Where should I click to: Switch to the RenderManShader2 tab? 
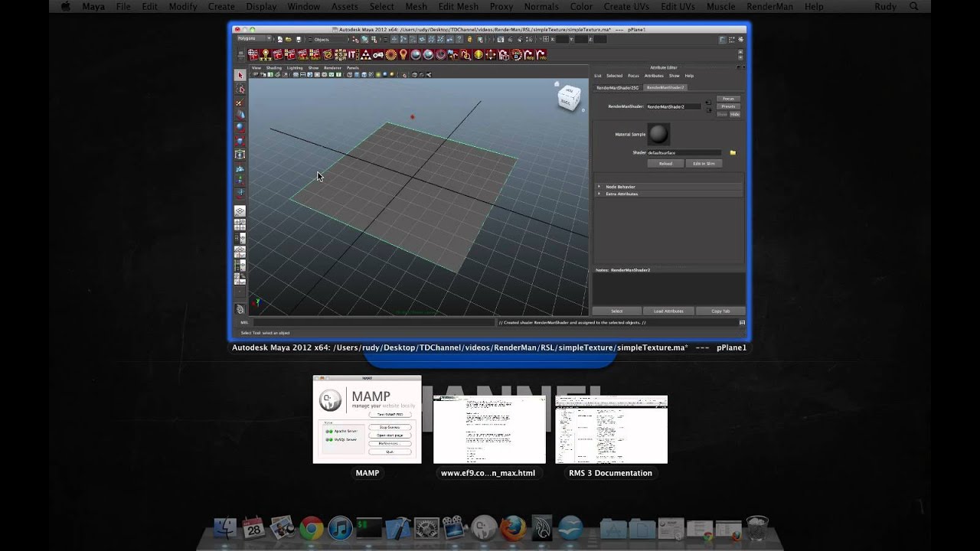coord(665,88)
